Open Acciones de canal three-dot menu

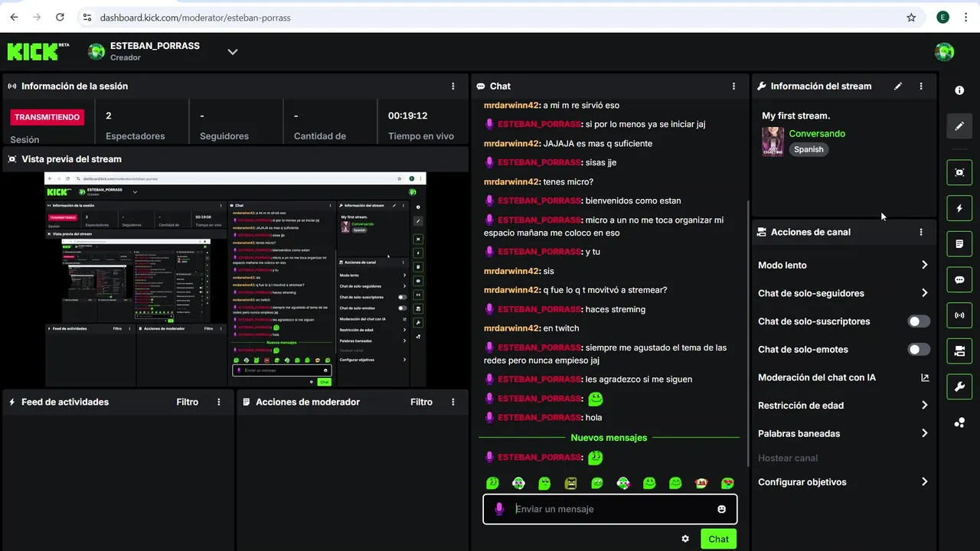pos(921,232)
